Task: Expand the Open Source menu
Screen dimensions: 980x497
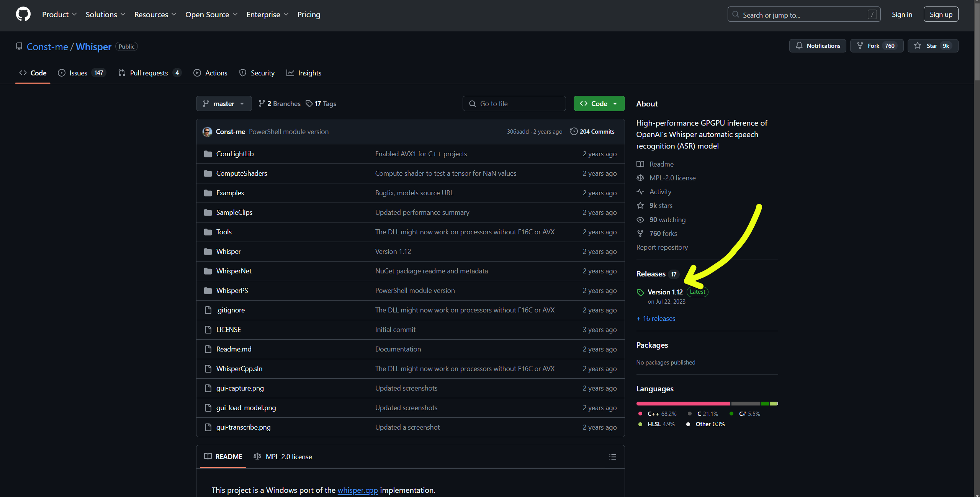Action: coord(211,15)
